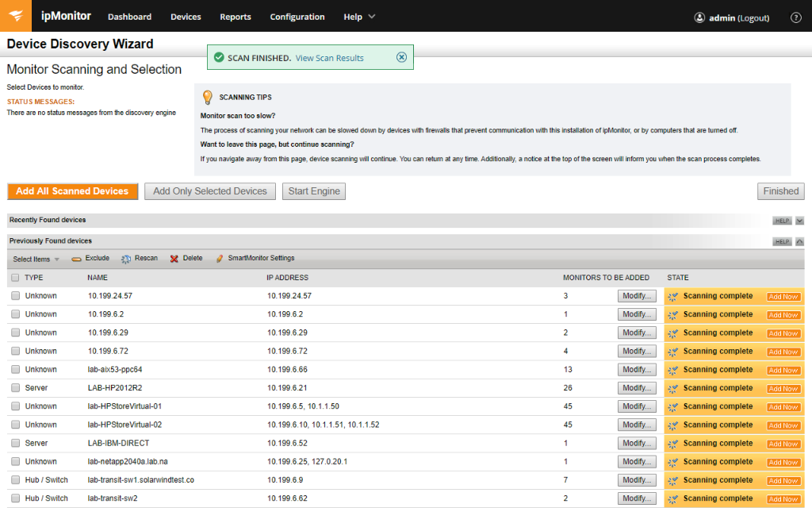Click the help question mark icon
This screenshot has width=812, height=508.
tap(795, 17)
